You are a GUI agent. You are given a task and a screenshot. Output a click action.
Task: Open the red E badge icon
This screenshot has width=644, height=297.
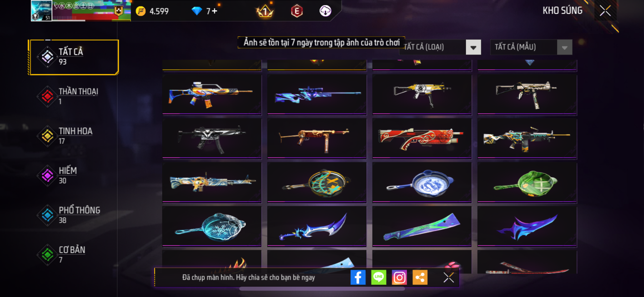click(297, 11)
